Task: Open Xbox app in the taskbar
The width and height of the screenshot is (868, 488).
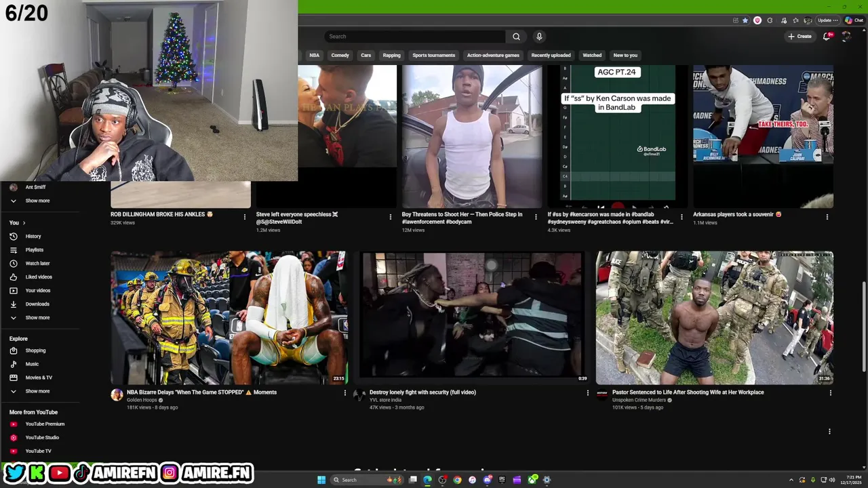Action: point(533,480)
